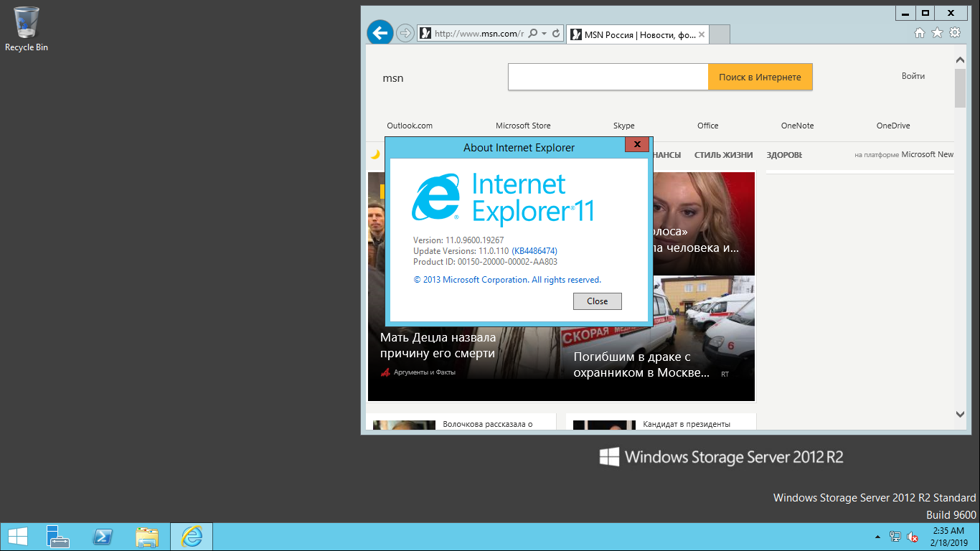Click the Аргументы и Факты source icon
The height and width of the screenshot is (551, 980).
(x=385, y=372)
